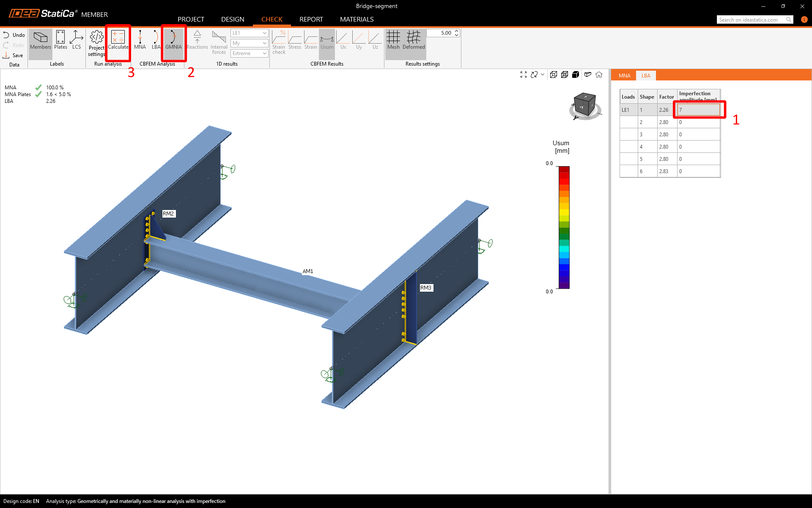The height and width of the screenshot is (508, 812).
Task: Click the Undo button
Action: (x=14, y=35)
